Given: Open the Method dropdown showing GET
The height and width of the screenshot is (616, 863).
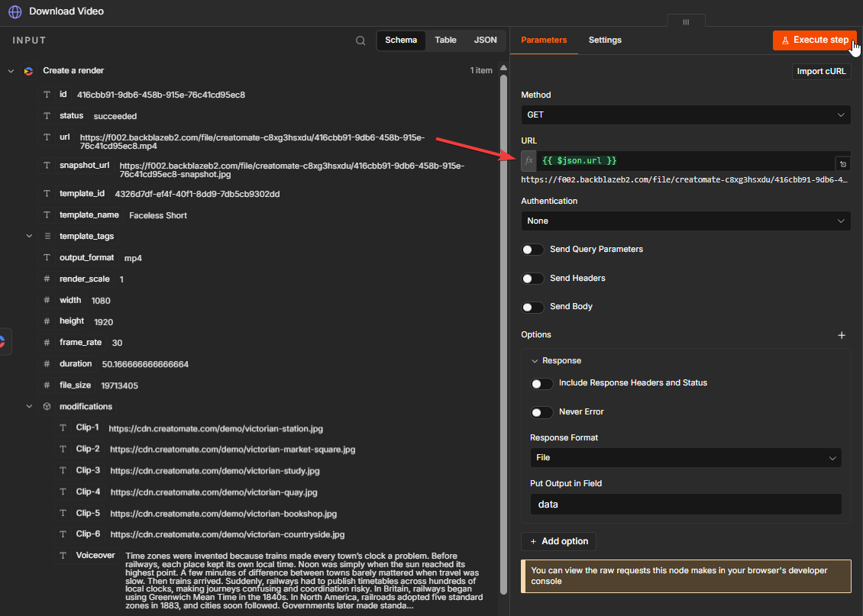Looking at the screenshot, I should coord(686,115).
